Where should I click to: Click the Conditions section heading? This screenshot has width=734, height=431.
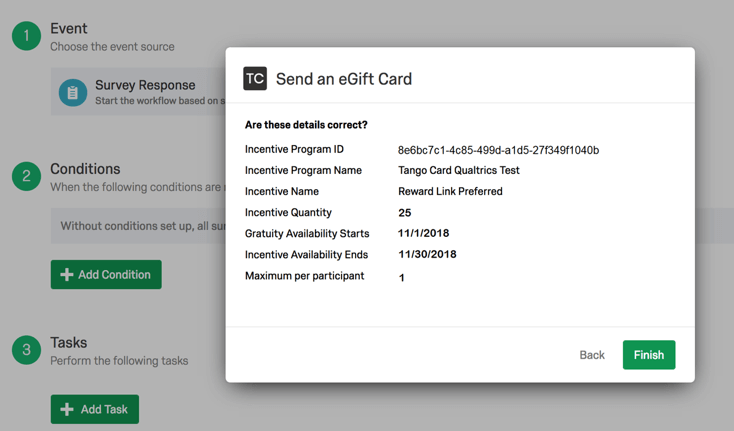tap(85, 169)
